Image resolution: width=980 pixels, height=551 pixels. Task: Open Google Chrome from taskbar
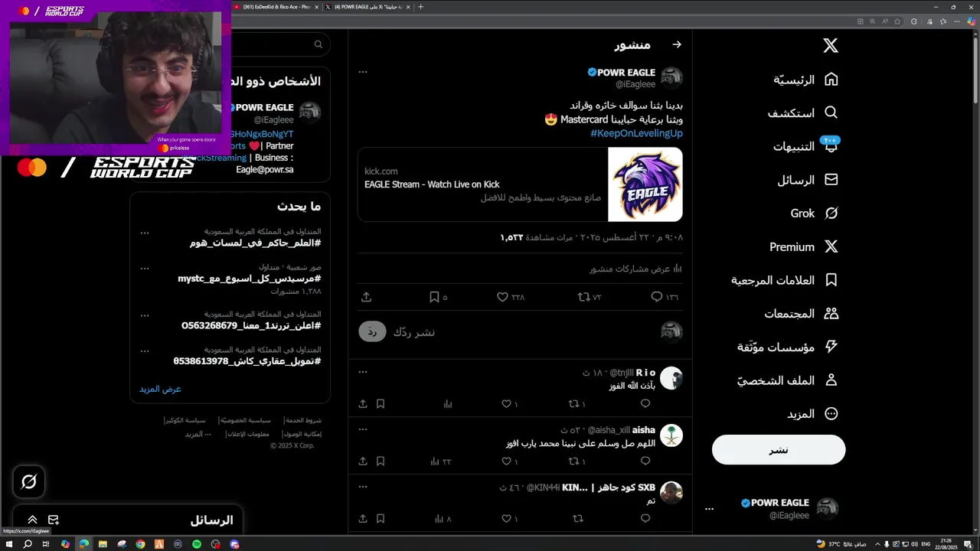click(140, 544)
